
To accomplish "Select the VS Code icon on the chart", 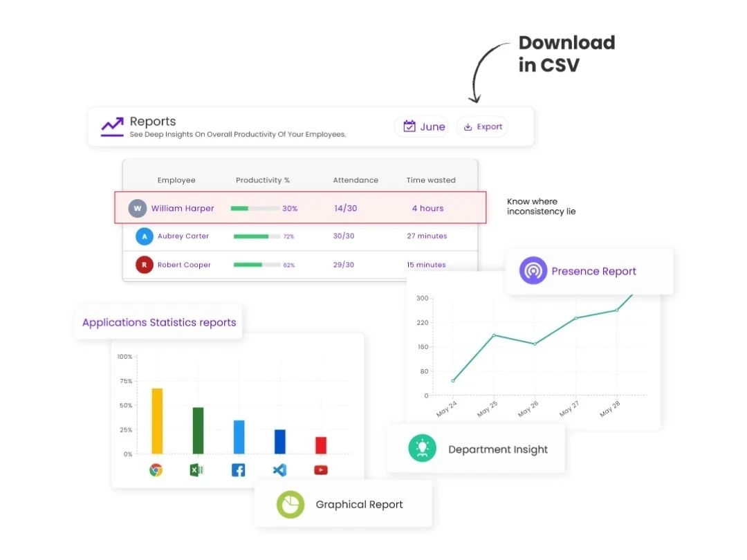I will tap(279, 470).
